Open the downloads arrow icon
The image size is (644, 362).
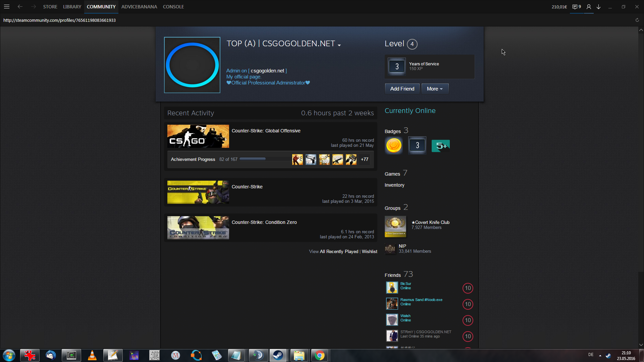coord(598,7)
